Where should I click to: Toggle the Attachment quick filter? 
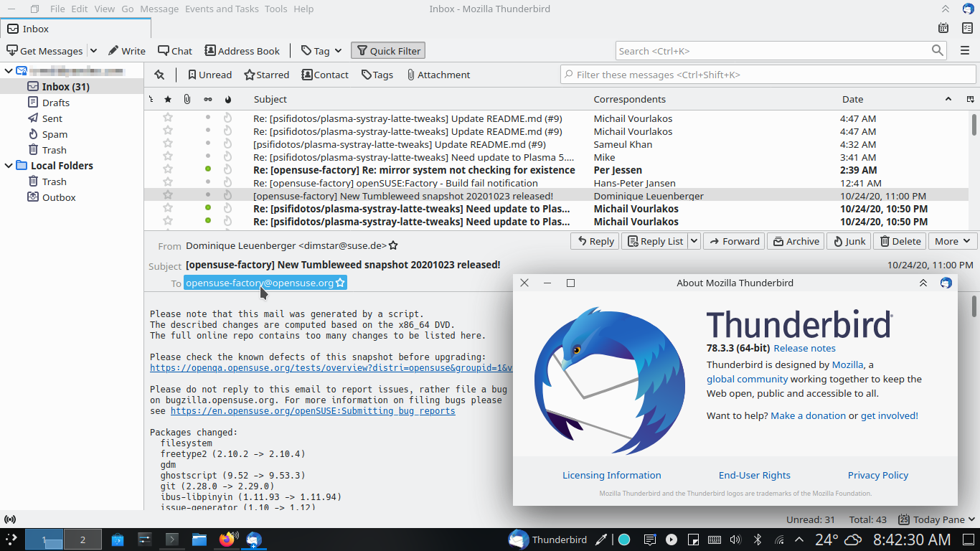tap(438, 75)
